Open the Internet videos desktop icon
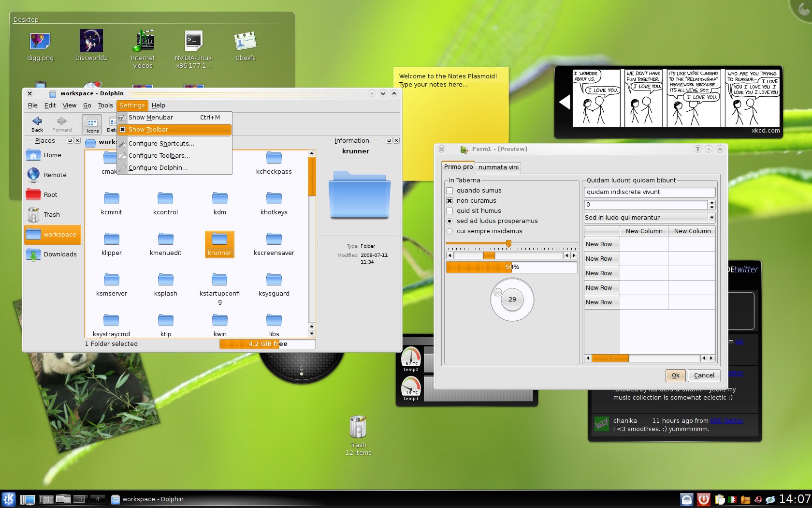This screenshot has height=508, width=812. point(143,48)
